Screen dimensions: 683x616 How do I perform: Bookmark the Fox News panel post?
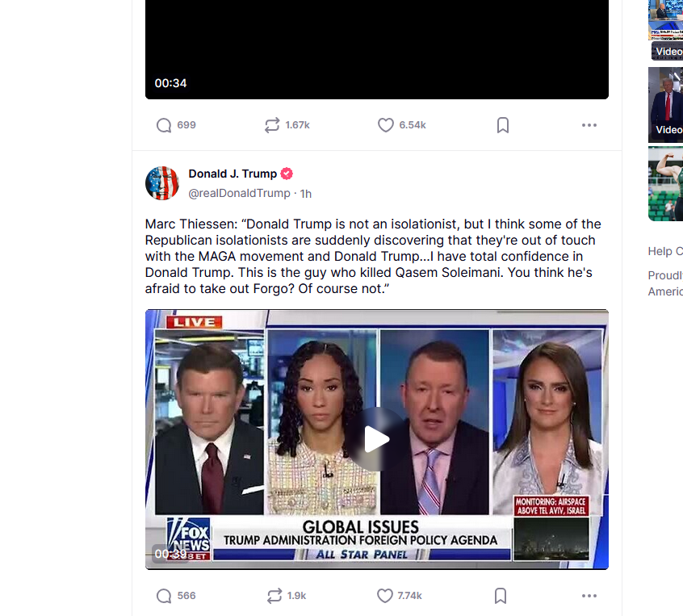[501, 596]
